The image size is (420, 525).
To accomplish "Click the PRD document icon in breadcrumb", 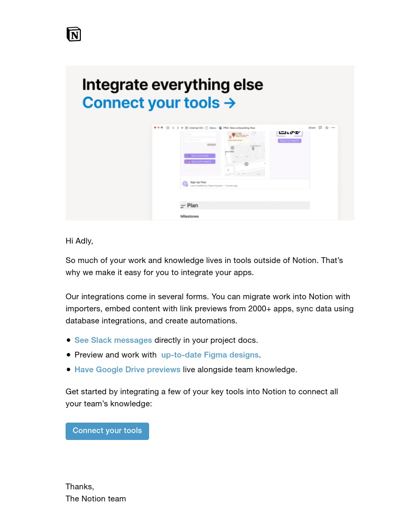I will point(219,127).
